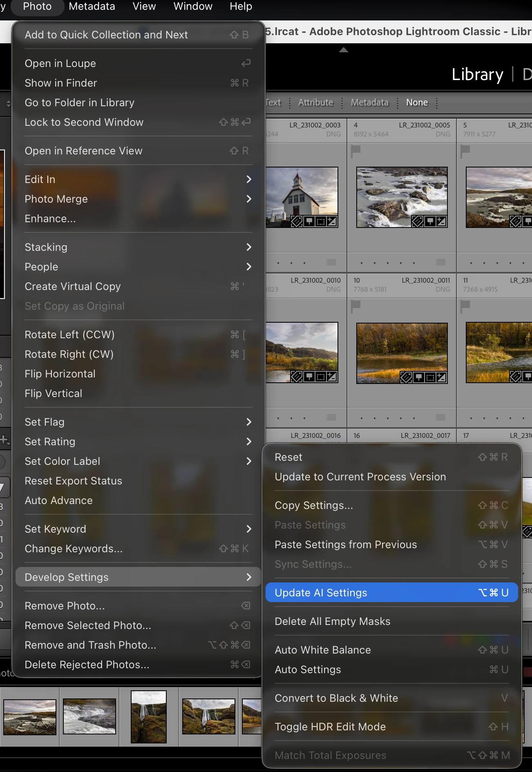The width and height of the screenshot is (532, 772).
Task: Choose Create Virtual Copy
Action: coord(138,286)
